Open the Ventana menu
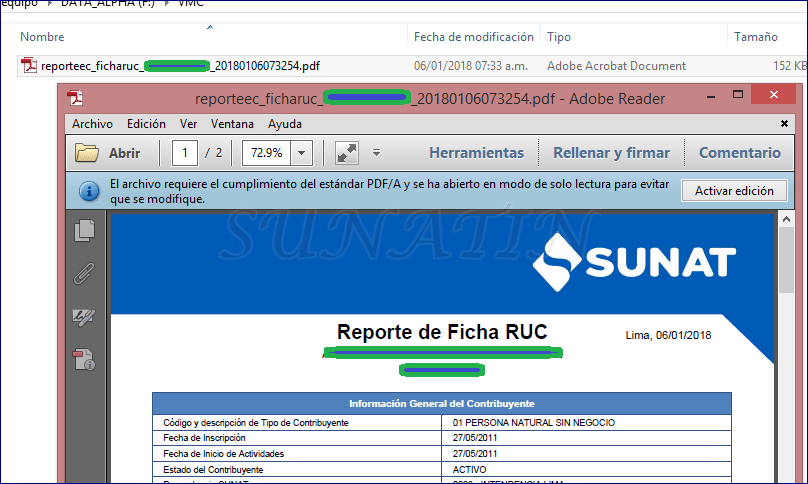 (x=232, y=124)
